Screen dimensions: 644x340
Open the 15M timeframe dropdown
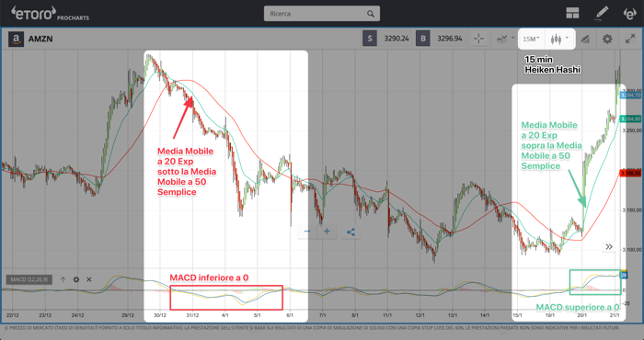(x=531, y=39)
